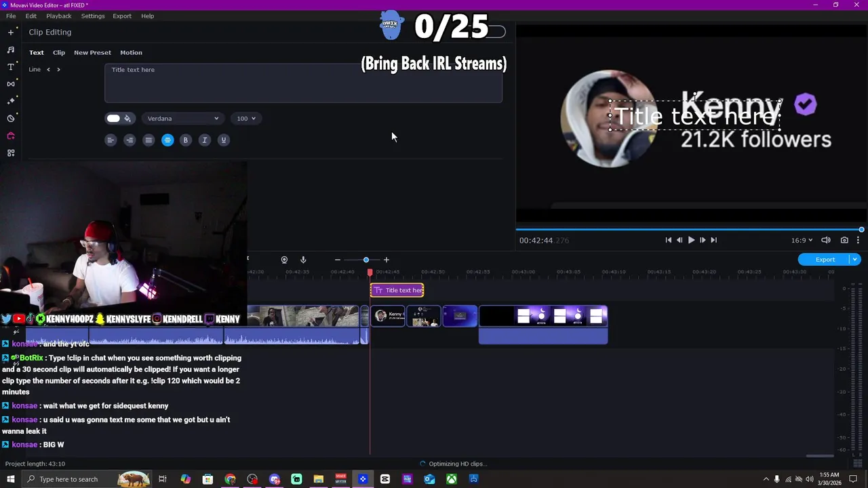
Task: Open the Transitions bow-tie icon panel
Action: (x=11, y=84)
